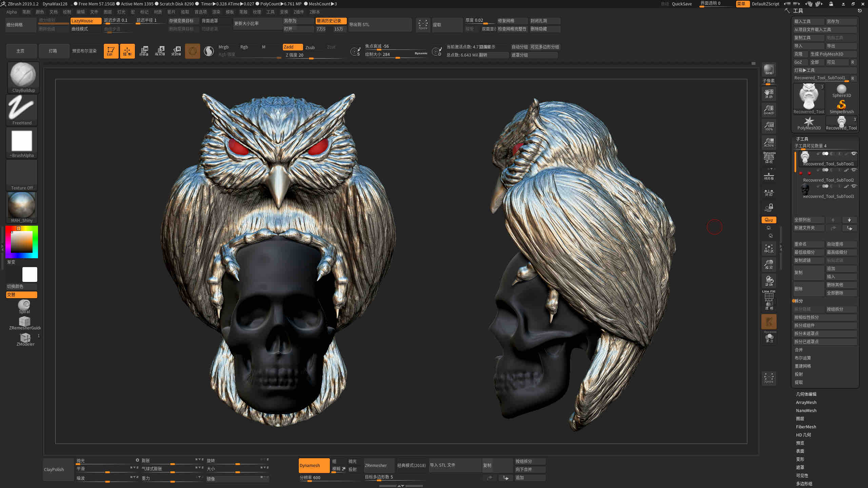868x488 pixels.
Task: Open the 渲染 menu in menu bar
Action: (217, 12)
